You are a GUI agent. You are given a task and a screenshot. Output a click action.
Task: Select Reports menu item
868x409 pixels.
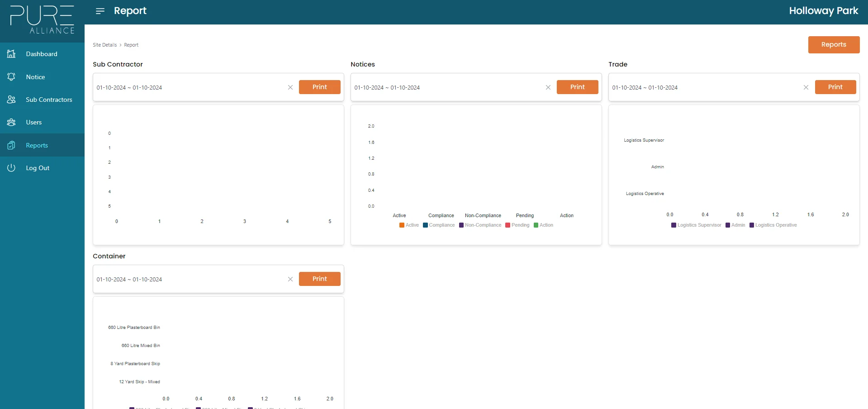click(x=42, y=145)
